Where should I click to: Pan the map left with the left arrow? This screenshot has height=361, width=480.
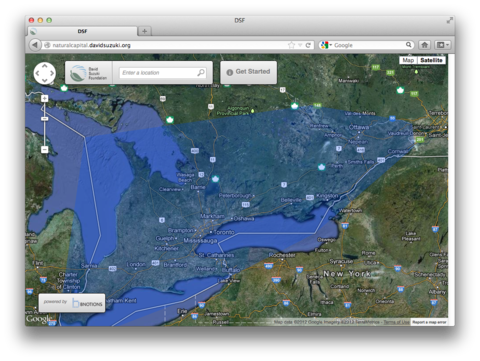pyautogui.click(x=37, y=73)
